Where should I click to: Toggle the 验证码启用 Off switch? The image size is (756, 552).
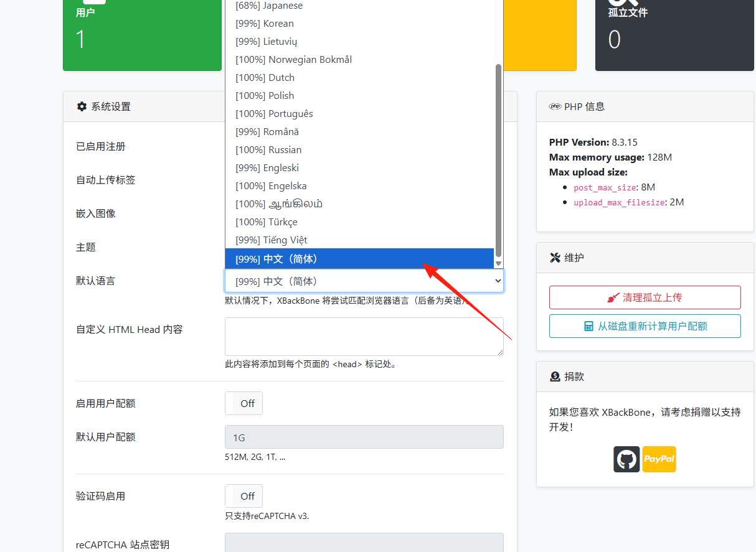(243, 496)
